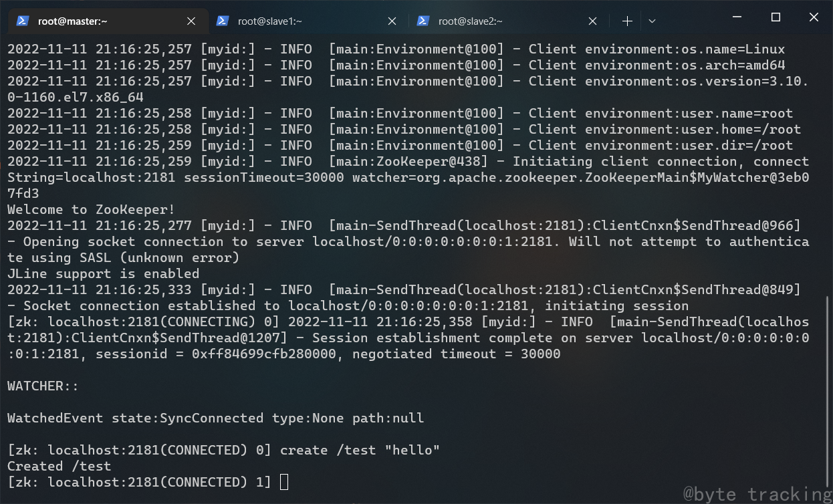This screenshot has height=504, width=833.
Task: Minimize the terminal window
Action: tap(738, 16)
